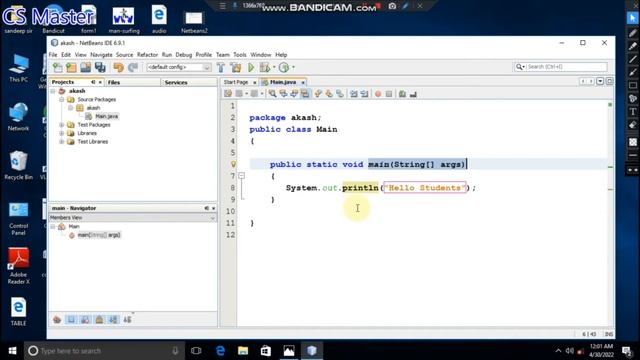Open the Profile Main Project dropdown arrow

coord(293,67)
